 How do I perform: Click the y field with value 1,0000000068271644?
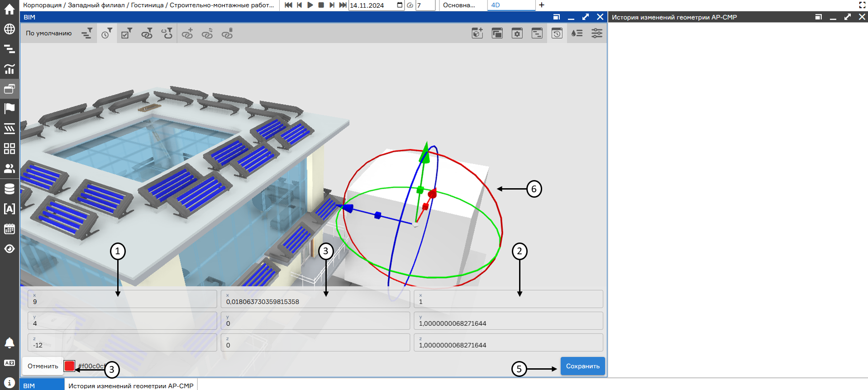pos(508,321)
